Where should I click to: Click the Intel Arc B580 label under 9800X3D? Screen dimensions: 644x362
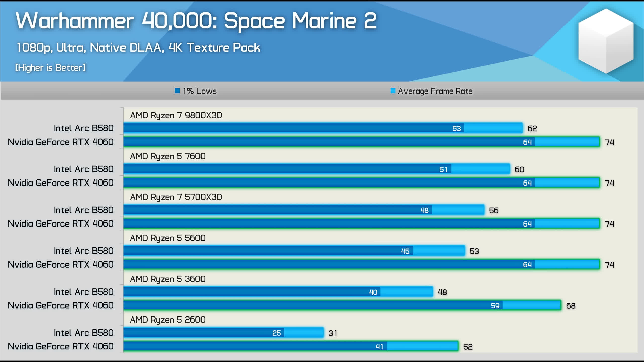[84, 128]
